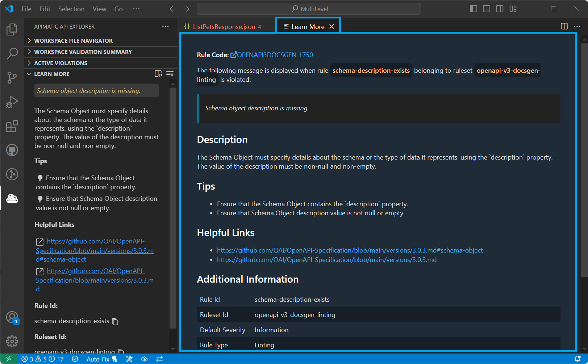Click the editor vertical scrollbar

(x=584, y=159)
